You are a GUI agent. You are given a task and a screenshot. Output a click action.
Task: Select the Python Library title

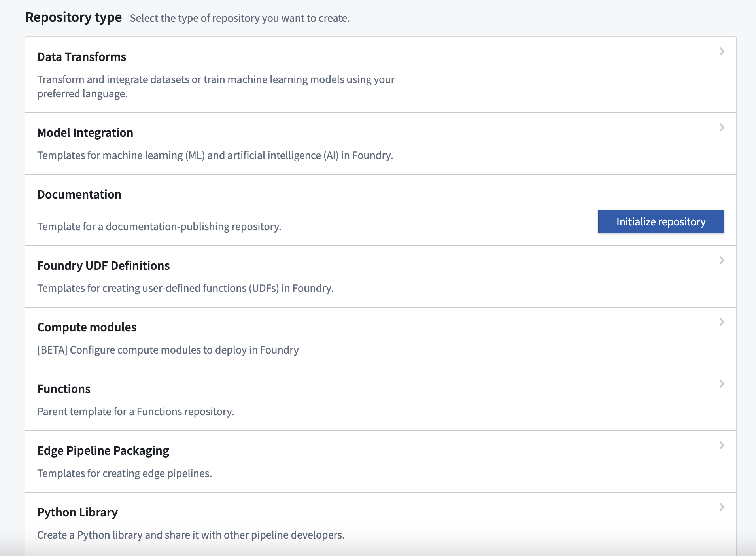pos(77,513)
